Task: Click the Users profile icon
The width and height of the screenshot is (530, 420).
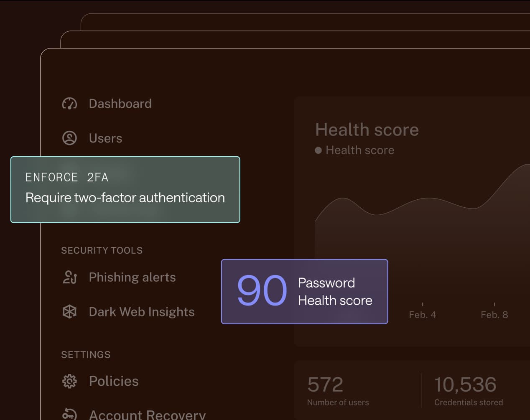Action: click(69, 138)
